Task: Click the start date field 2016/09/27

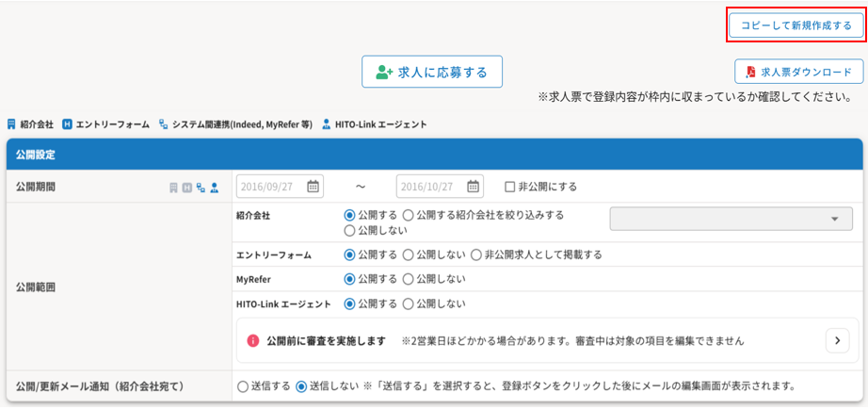Action: 270,187
